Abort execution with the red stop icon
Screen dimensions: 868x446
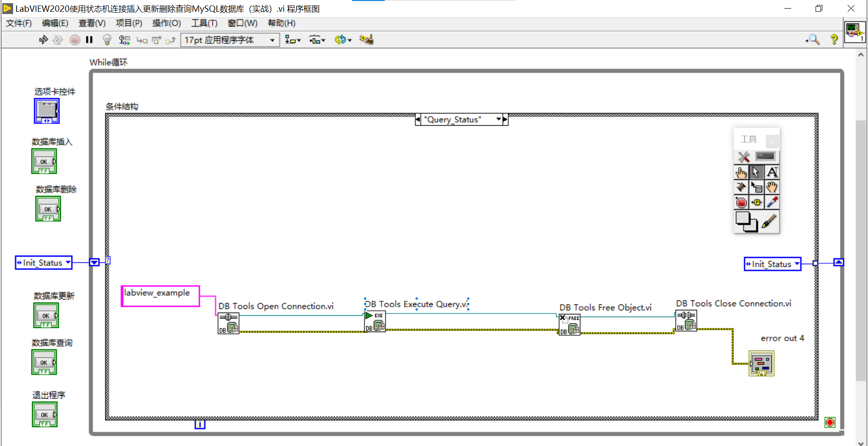click(x=75, y=40)
